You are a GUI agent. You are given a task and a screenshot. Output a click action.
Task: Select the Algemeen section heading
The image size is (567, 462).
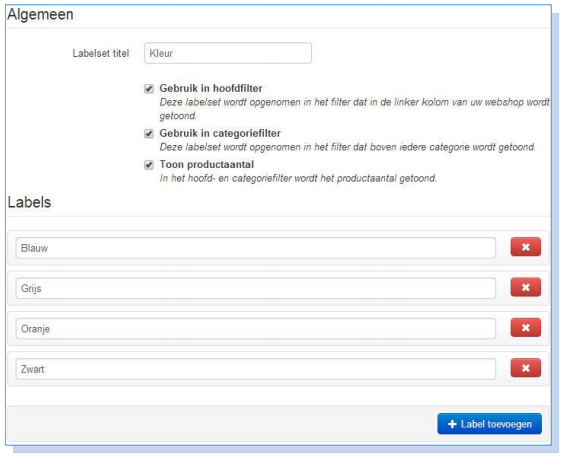[40, 15]
